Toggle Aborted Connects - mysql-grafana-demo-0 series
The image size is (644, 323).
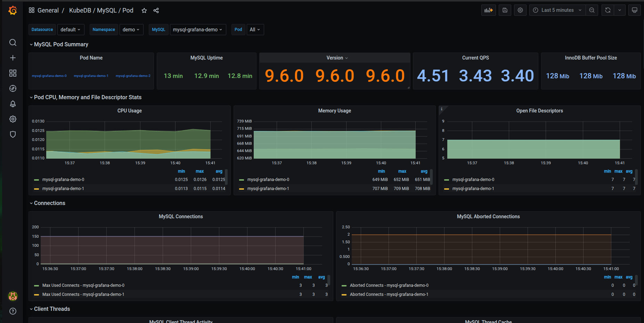tap(389, 285)
